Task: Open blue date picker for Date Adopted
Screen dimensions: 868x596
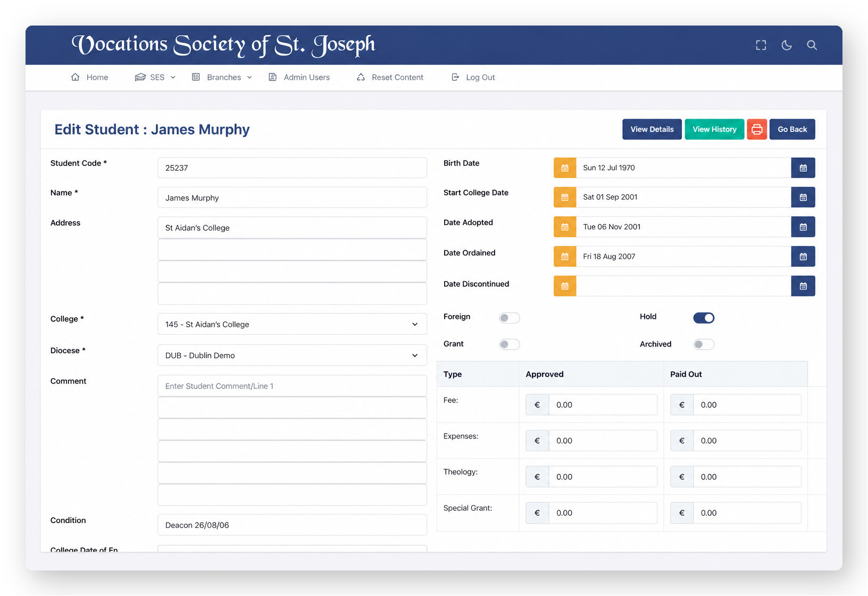Action: point(803,227)
